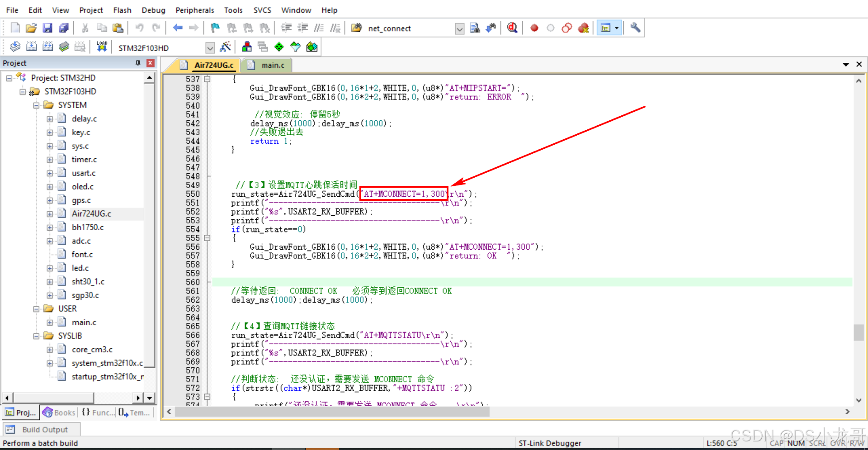Viewport: 868px width, 450px height.
Task: Click the Save All icon
Action: [64, 28]
